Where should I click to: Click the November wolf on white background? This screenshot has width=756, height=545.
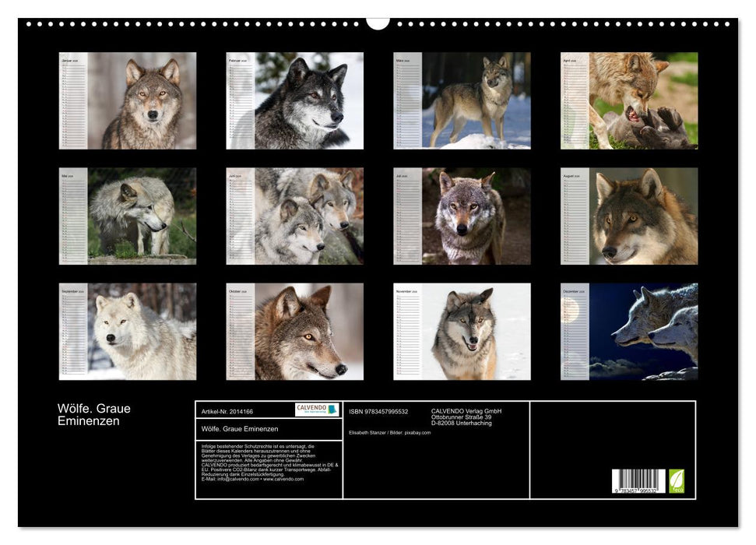[x=462, y=332]
